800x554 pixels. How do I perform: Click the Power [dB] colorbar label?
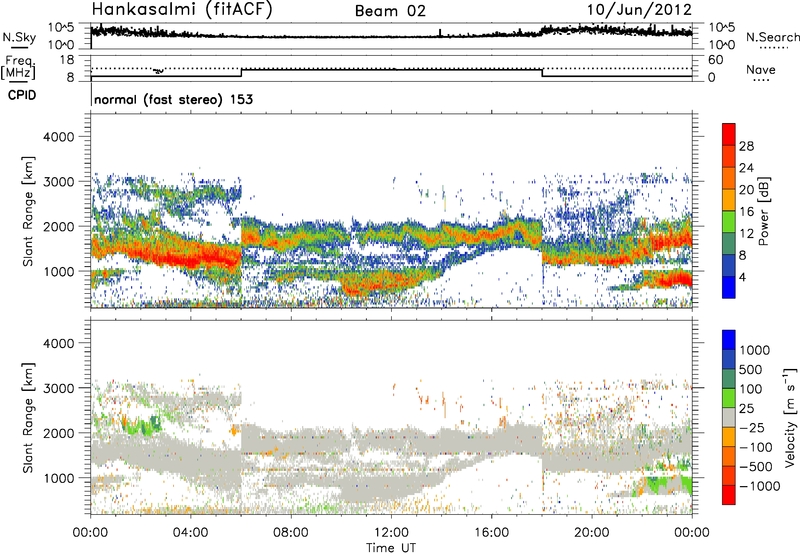coord(764,211)
